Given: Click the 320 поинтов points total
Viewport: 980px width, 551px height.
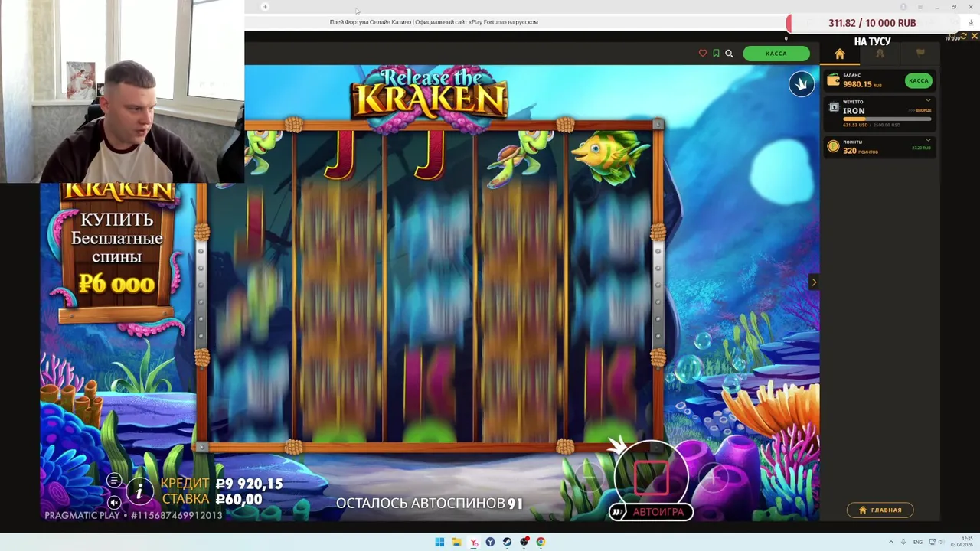Looking at the screenshot, I should pos(861,151).
